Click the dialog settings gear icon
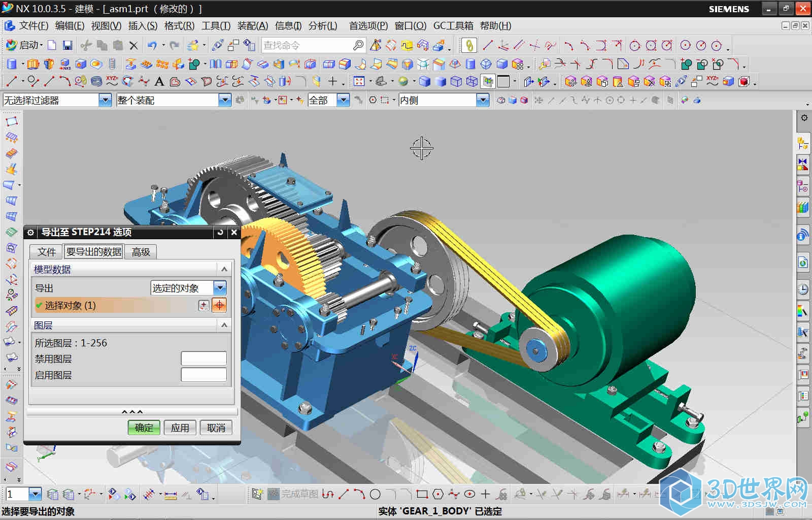 [30, 232]
